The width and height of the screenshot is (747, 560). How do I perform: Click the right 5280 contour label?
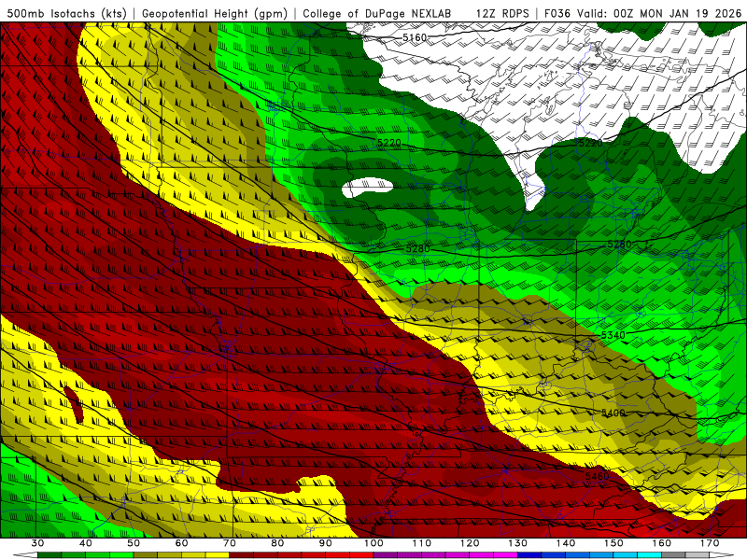point(619,245)
